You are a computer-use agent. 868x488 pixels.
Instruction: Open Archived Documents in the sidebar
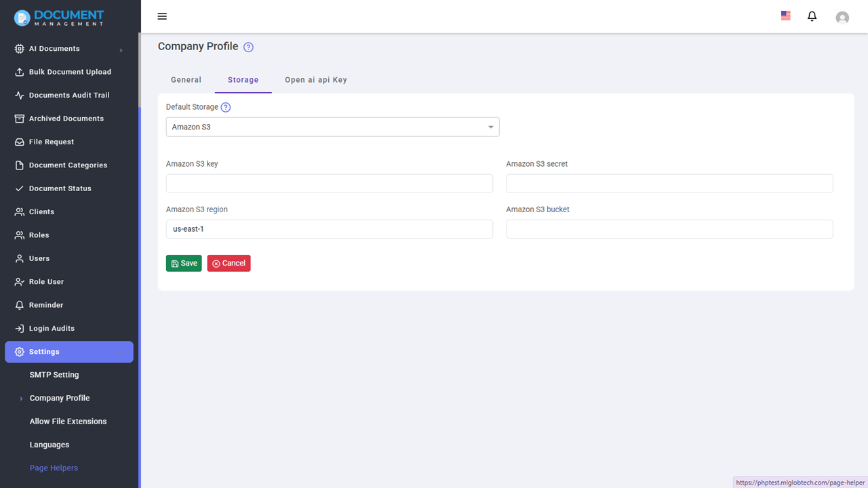(66, 119)
